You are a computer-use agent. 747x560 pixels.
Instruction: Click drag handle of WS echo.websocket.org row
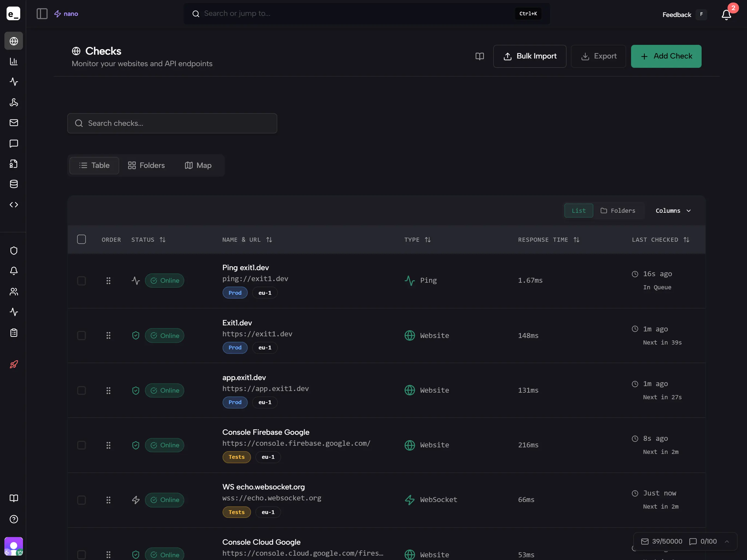pyautogui.click(x=108, y=500)
